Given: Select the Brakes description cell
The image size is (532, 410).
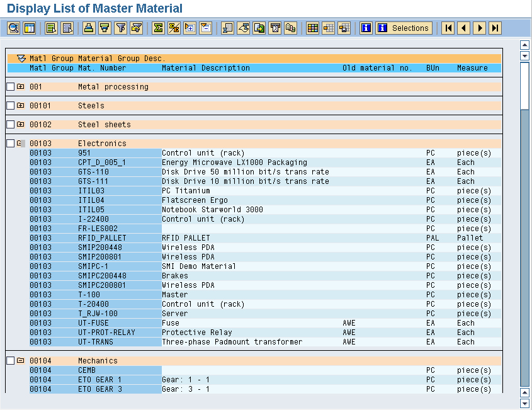Looking at the screenshot, I should (x=175, y=276).
